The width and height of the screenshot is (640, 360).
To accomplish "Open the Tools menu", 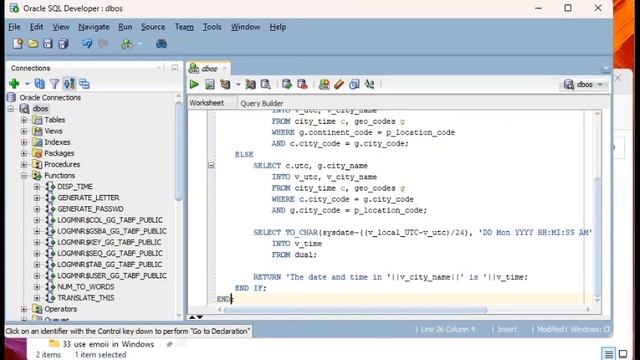I will pyautogui.click(x=212, y=27).
